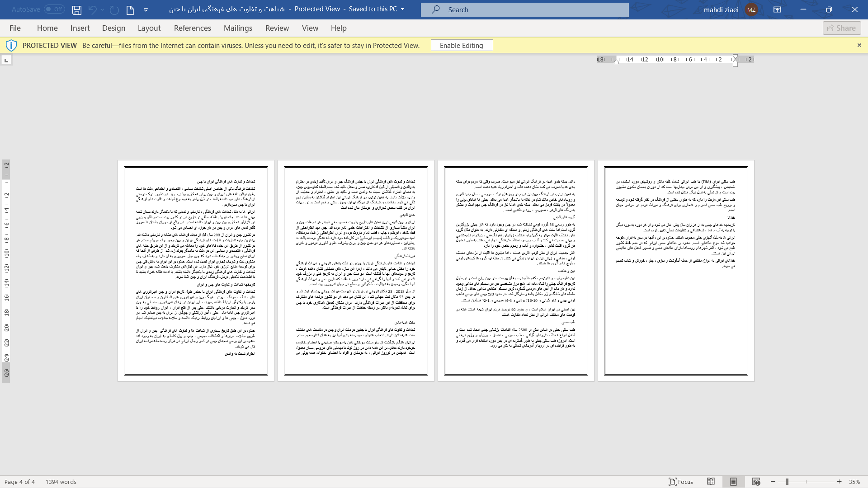The width and height of the screenshot is (868, 488).
Task: Expand the View ribbon tab
Action: point(310,28)
